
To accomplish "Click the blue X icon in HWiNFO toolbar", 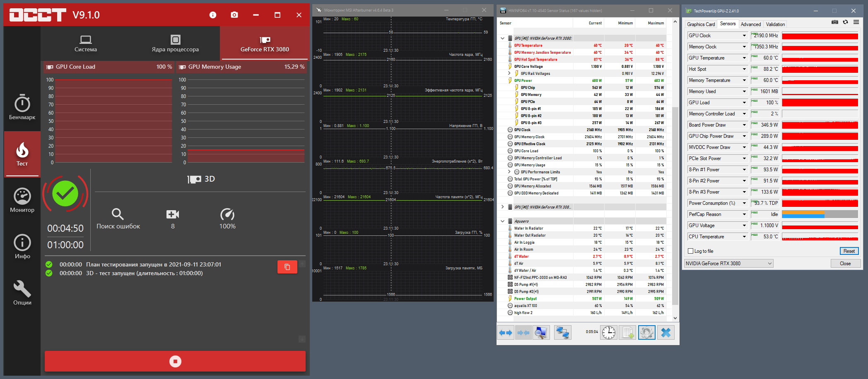I will tap(666, 333).
